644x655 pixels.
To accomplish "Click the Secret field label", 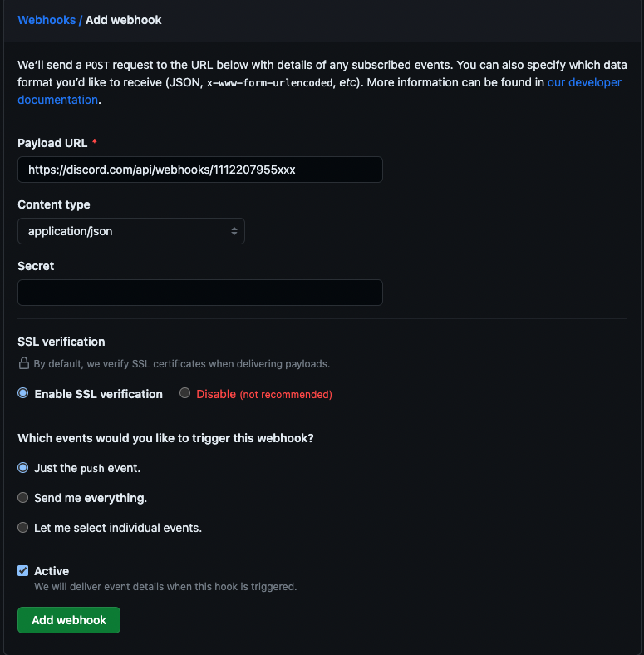I will point(36,266).
